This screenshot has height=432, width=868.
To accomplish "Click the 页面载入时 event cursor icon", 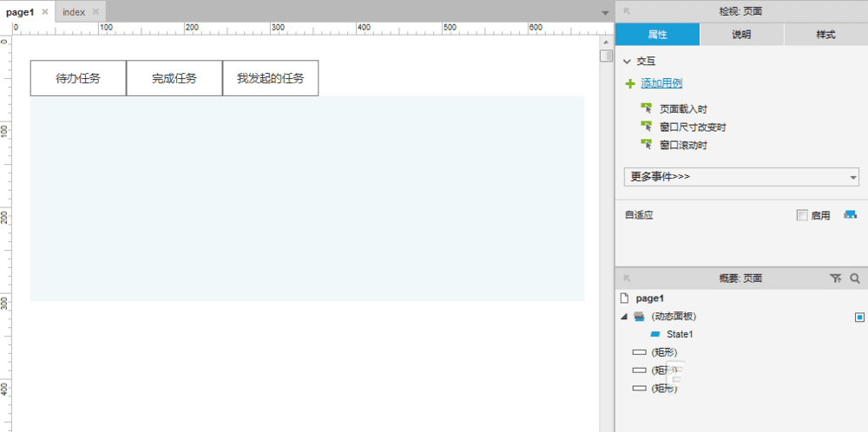I will tap(647, 108).
